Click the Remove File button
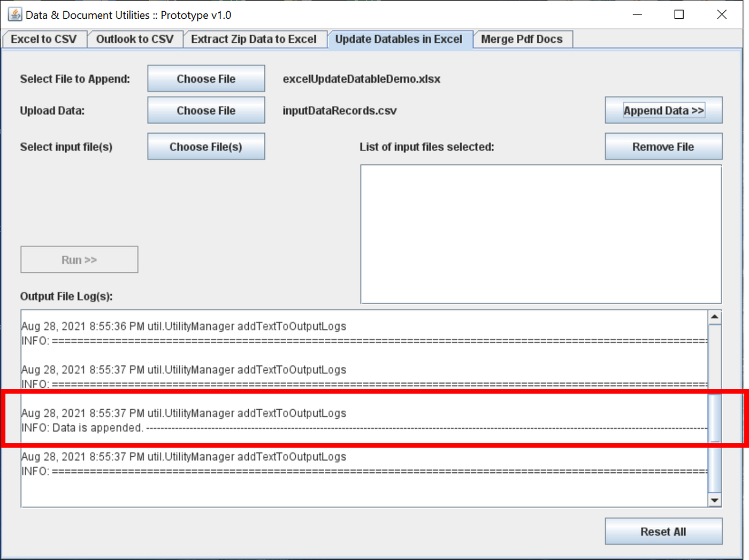This screenshot has height=560, width=749. 663,146
